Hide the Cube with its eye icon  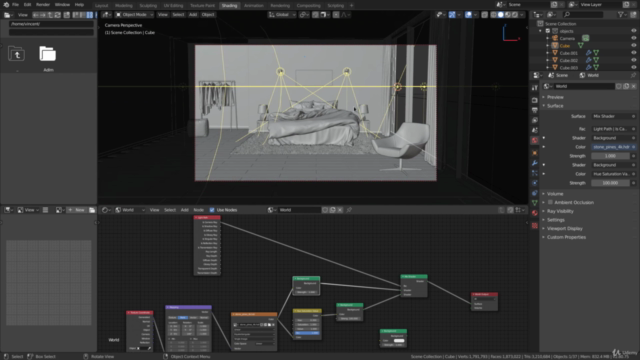633,46
